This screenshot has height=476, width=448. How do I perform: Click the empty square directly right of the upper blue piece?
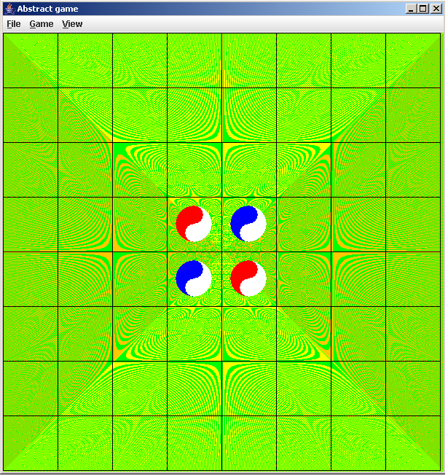pos(304,225)
